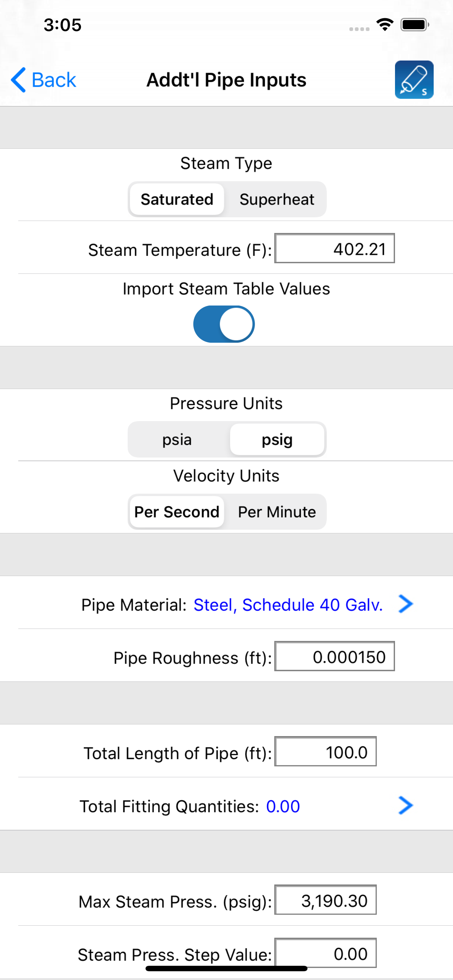Select psig pressure units
The height and width of the screenshot is (980, 453).
(277, 439)
